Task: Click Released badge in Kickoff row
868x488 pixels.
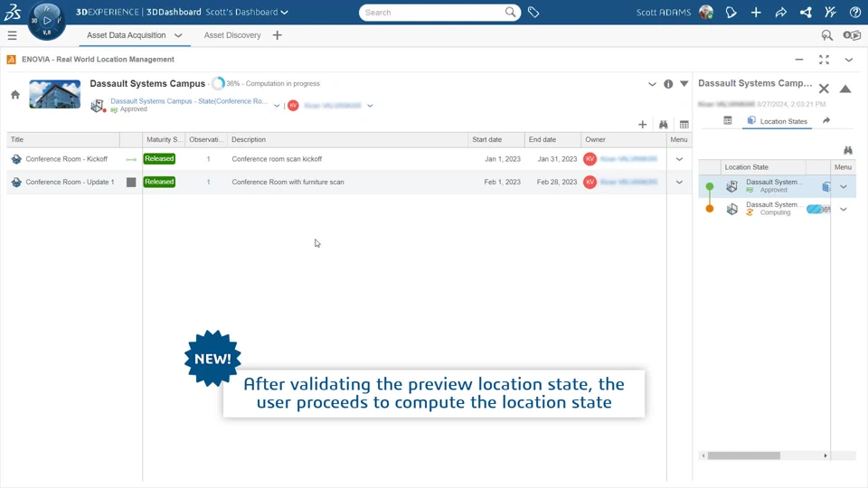Action: coord(159,159)
